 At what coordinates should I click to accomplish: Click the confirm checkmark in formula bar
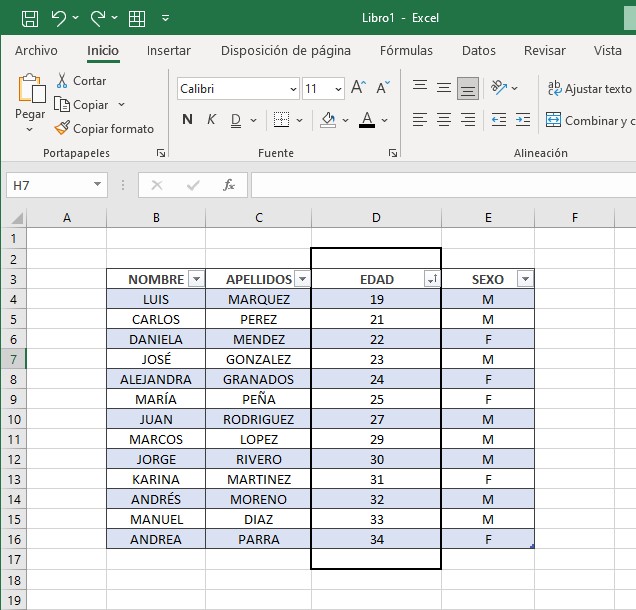coord(193,185)
